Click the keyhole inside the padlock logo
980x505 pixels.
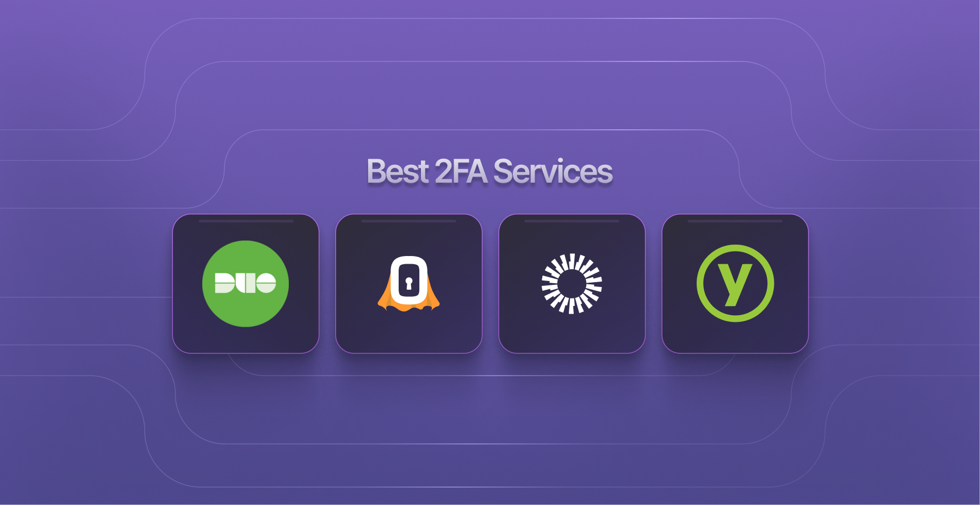(409, 284)
